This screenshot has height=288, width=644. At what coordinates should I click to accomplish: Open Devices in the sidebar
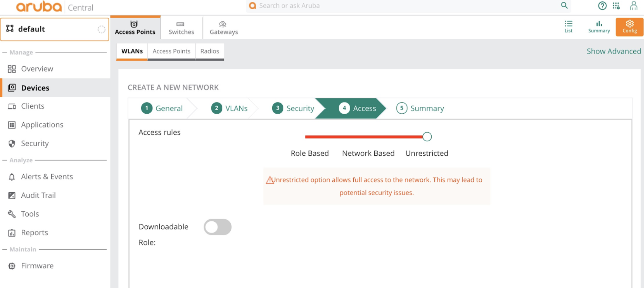click(x=55, y=88)
